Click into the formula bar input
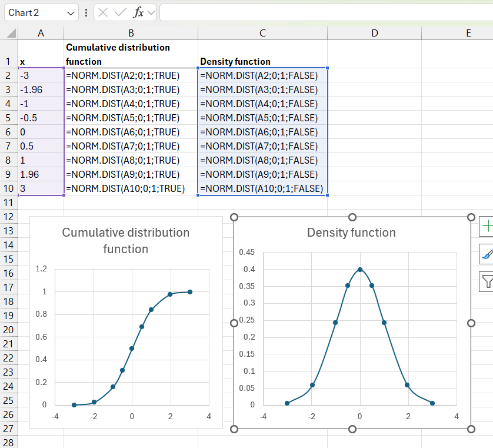This screenshot has width=493, height=448. click(327, 12)
